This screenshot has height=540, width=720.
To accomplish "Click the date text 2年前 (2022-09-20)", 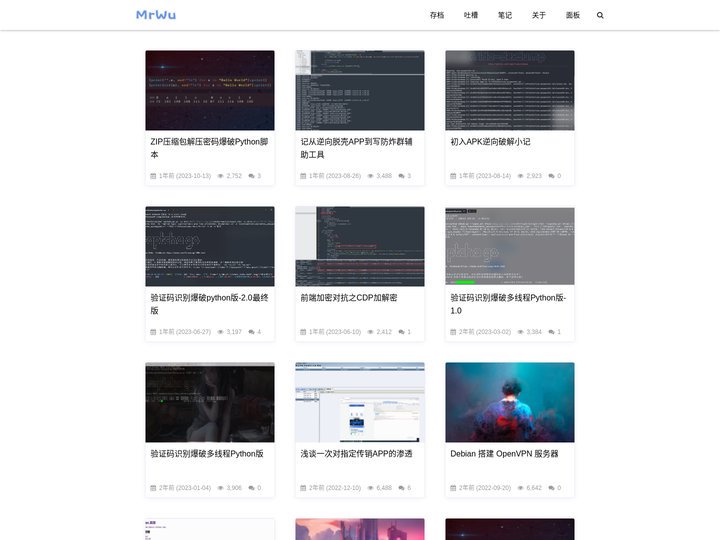I will (485, 488).
